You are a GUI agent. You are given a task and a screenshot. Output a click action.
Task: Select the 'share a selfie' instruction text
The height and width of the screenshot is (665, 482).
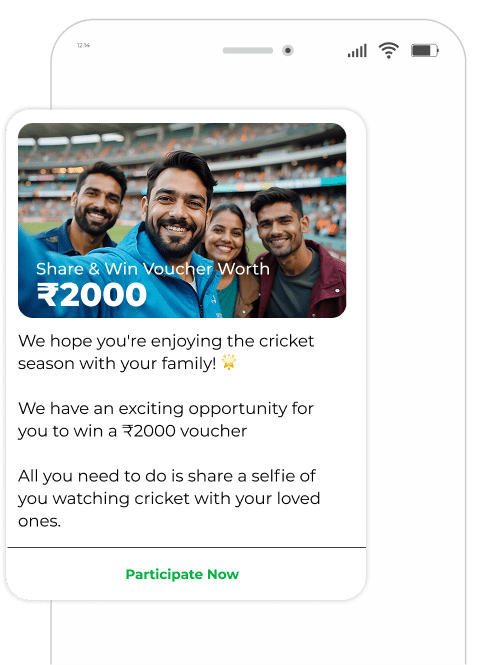169,498
